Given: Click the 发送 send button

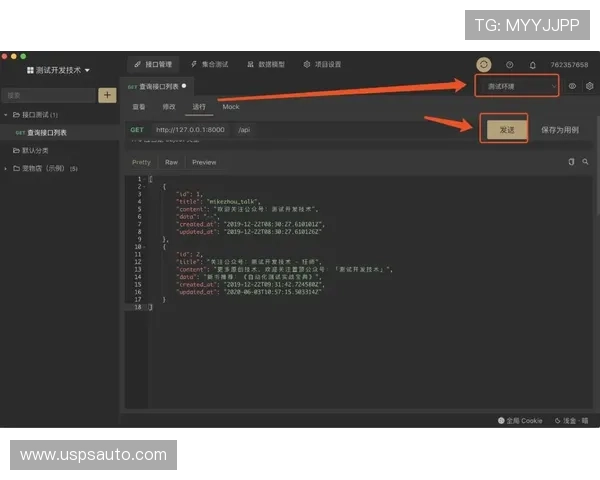Looking at the screenshot, I should pos(506,129).
